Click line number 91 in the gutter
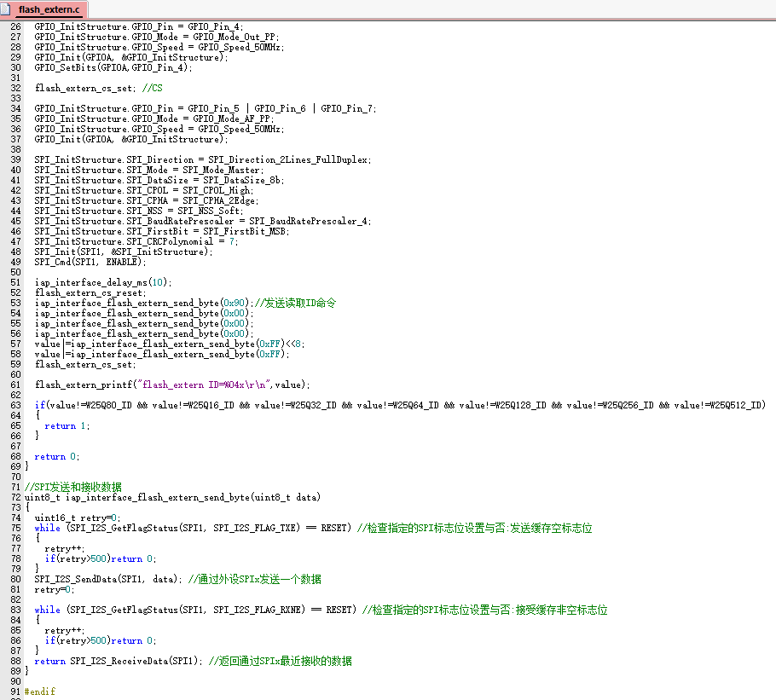 [x=15, y=691]
